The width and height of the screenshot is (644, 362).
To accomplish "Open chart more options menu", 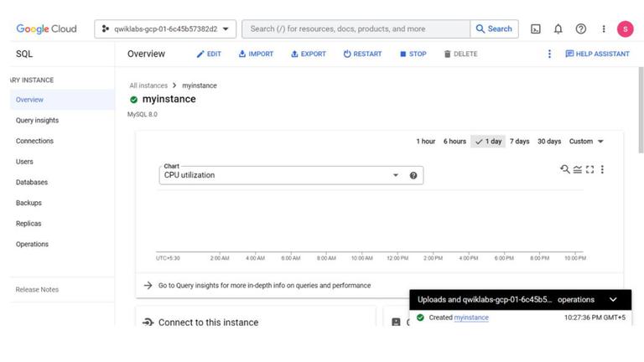I will [x=602, y=169].
